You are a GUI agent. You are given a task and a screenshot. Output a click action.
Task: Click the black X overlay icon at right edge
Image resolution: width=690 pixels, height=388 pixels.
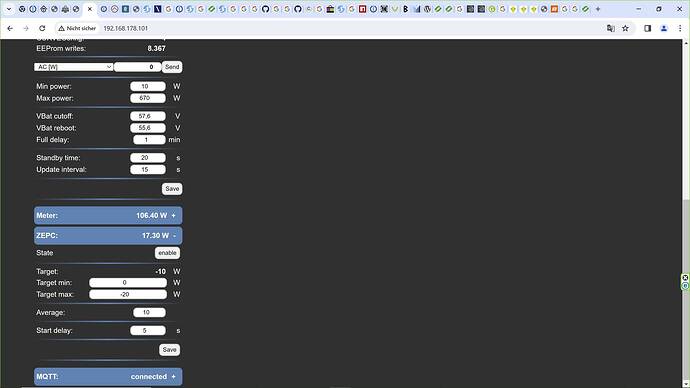point(685,278)
